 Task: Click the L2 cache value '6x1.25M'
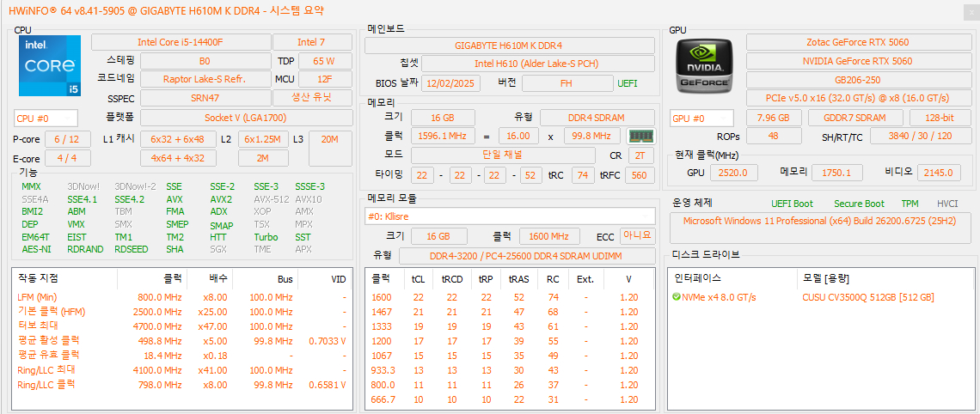click(263, 139)
